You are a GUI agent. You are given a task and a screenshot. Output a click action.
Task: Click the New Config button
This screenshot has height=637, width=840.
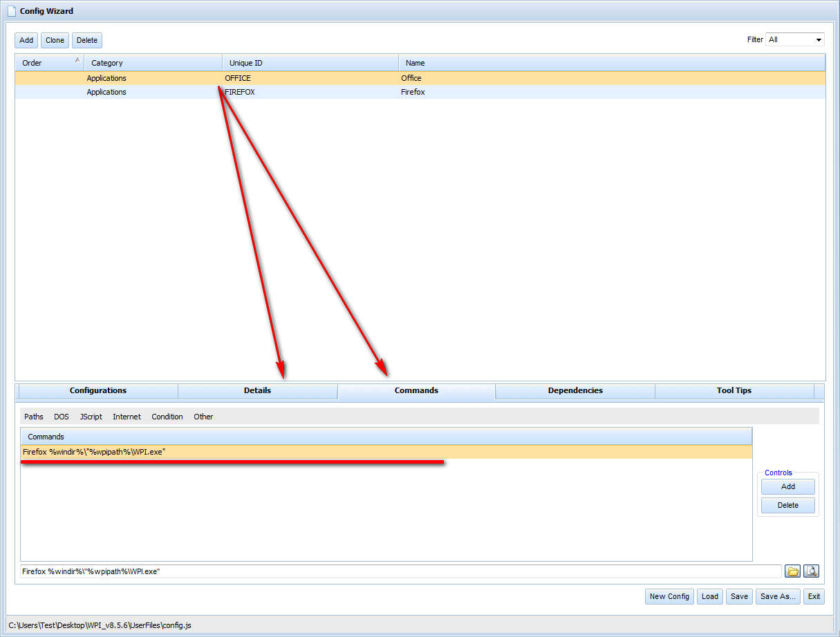click(669, 596)
